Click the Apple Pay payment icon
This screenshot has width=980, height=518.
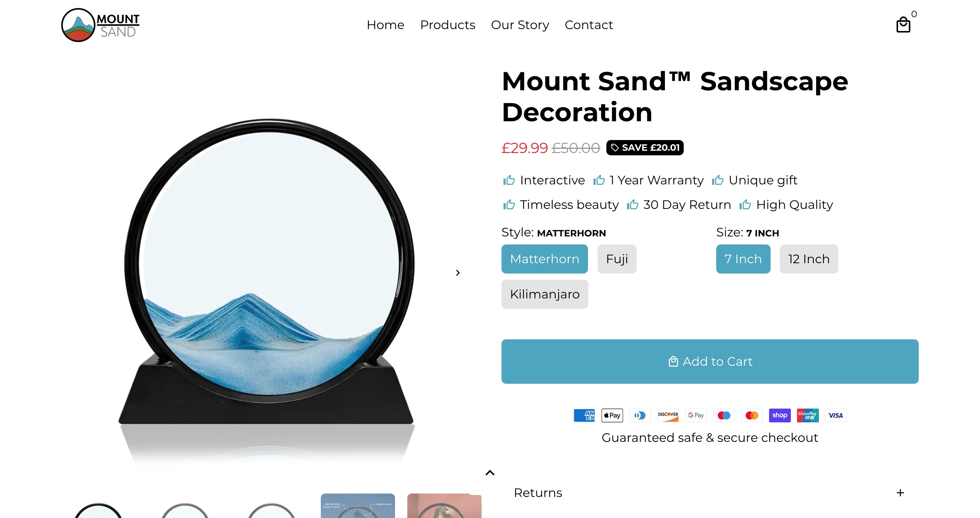[x=612, y=415]
